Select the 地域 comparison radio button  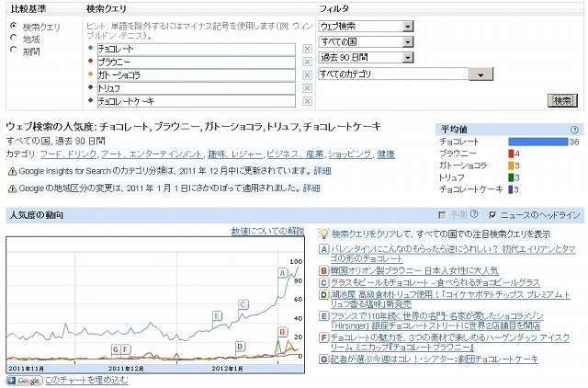[x=14, y=38]
